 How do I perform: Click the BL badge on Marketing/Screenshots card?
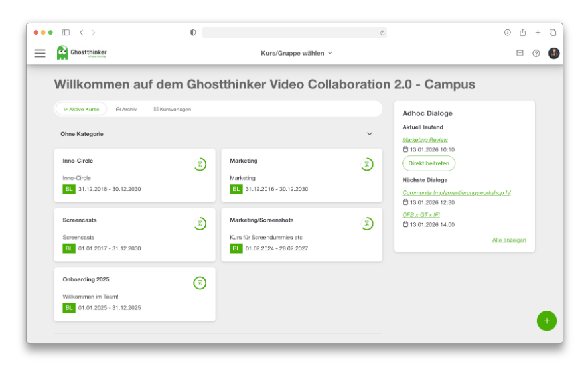coord(236,248)
